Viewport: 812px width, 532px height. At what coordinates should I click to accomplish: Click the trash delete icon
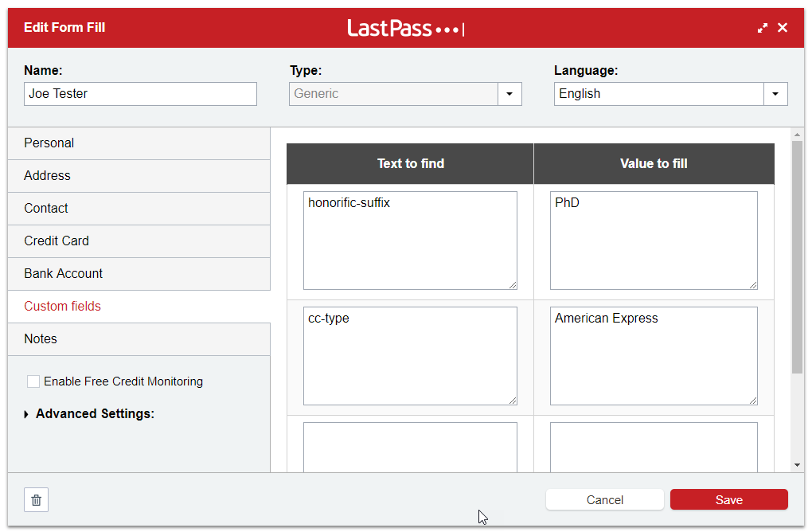point(36,500)
